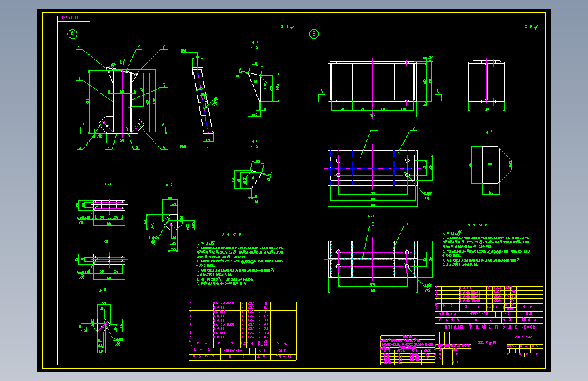Select the right section mark A beside sheet B elevation
This screenshot has height=381, width=588.
coord(437,96)
